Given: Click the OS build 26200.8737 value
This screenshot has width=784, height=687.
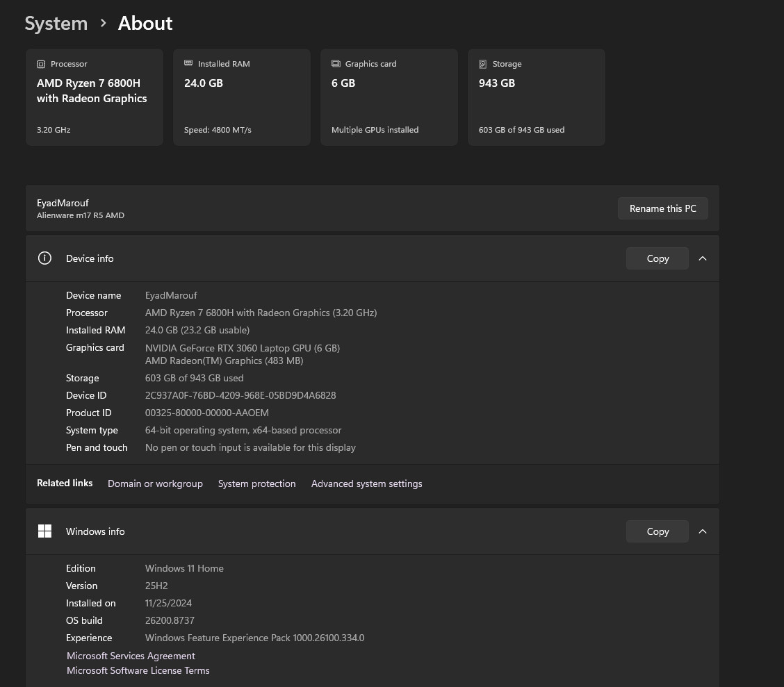Looking at the screenshot, I should (170, 620).
